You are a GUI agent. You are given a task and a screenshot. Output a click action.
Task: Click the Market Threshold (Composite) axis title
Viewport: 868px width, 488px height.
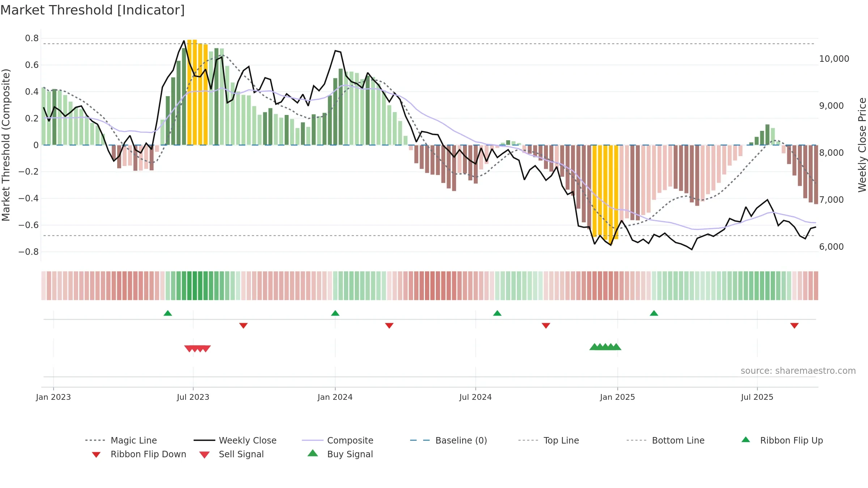click(6, 145)
